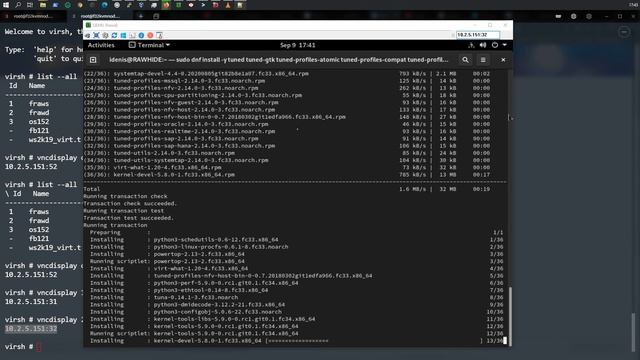Image resolution: width=640 pixels, height=360 pixels.
Task: Click the virsh prompt cursor at bottom
Action: pos(39,347)
